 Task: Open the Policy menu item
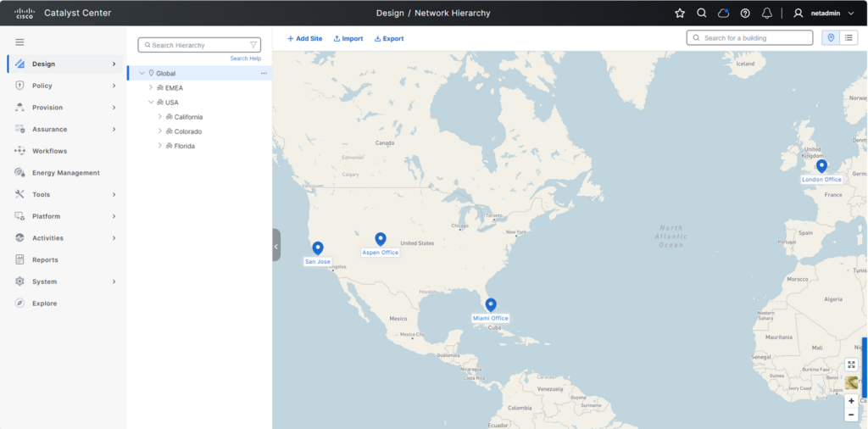(x=64, y=86)
